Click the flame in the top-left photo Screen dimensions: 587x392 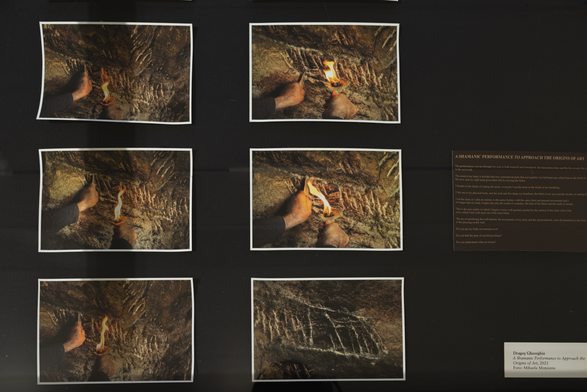tap(105, 86)
